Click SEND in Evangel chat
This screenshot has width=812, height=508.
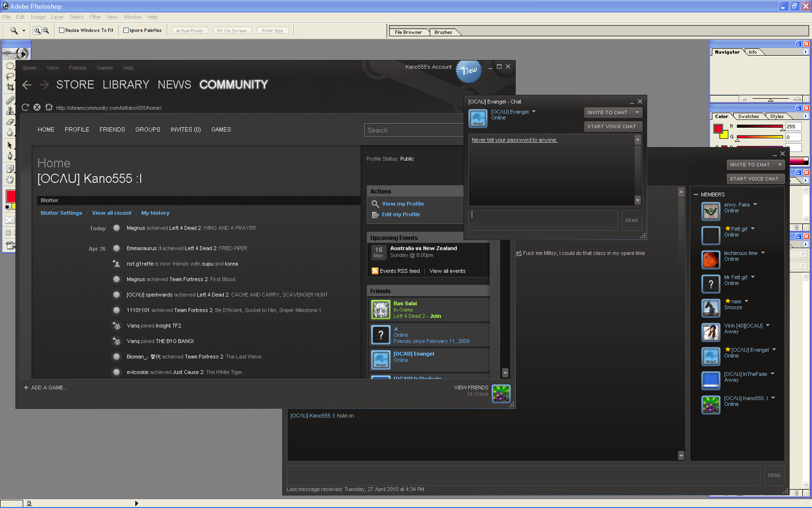[x=632, y=220]
